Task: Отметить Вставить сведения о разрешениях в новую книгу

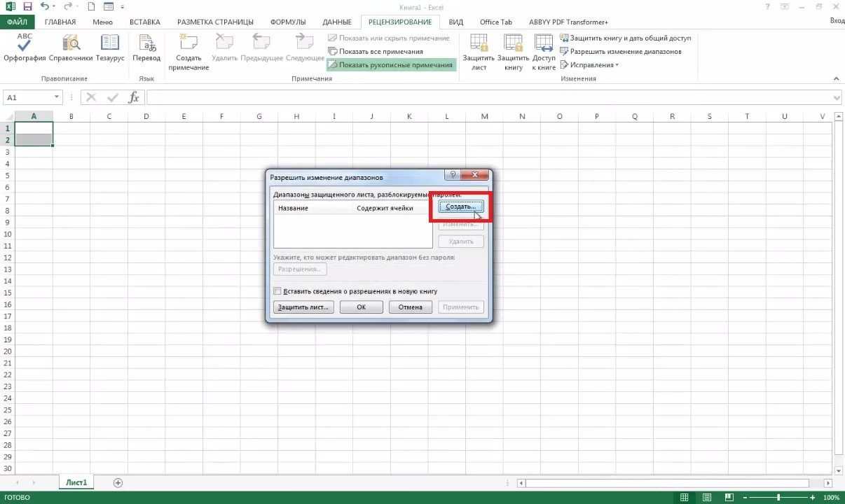Action: point(277,291)
